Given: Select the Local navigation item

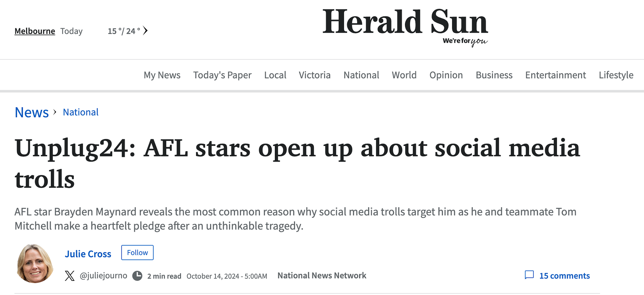Looking at the screenshot, I should pos(275,75).
